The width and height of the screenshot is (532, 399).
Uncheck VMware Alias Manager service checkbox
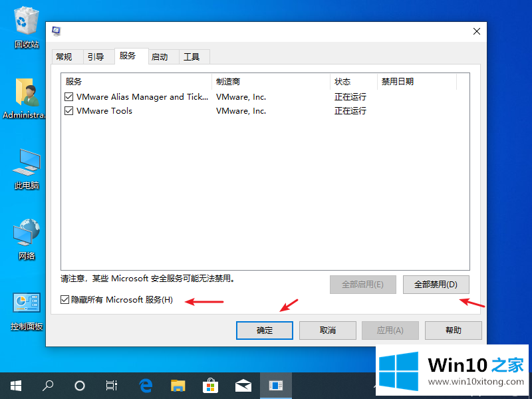(69, 97)
